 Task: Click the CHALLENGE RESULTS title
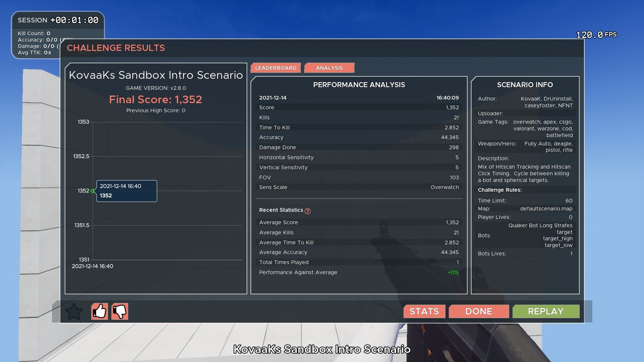tap(116, 48)
